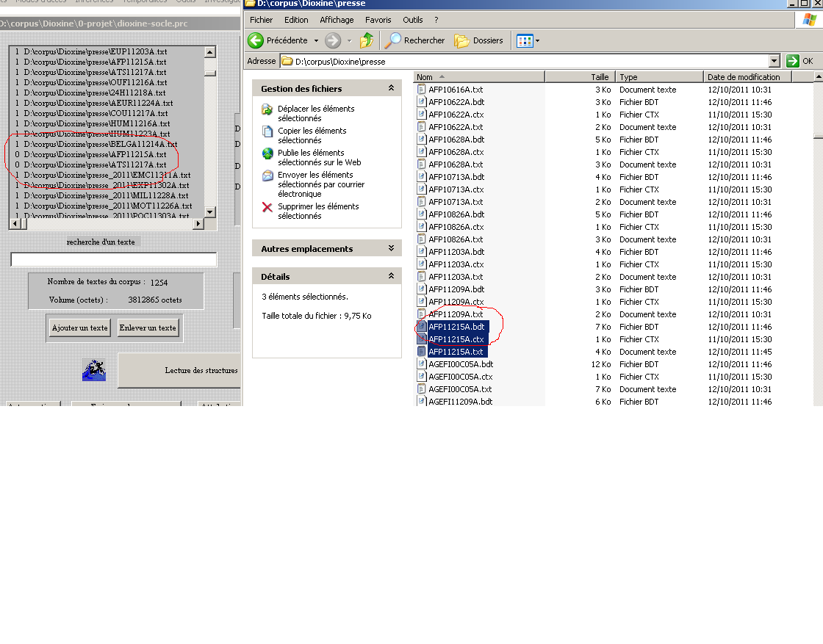Select file icon of AFP10622A.bdt
Screen dimensions: 823x644
pos(421,102)
